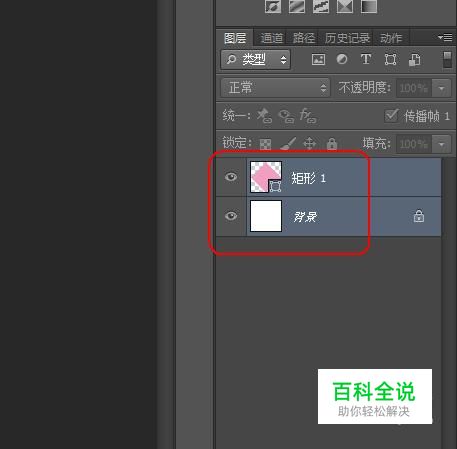Screen dimensions: 457x449
Task: Open the 不透明度 slider arrow
Action: coord(442,88)
